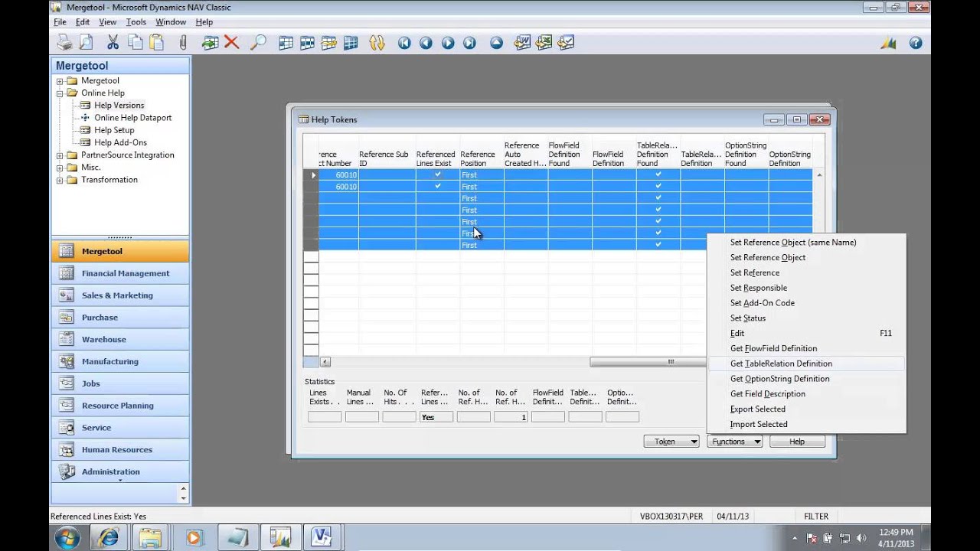Expand the Misc. tree node
The image size is (980, 551).
click(60, 168)
